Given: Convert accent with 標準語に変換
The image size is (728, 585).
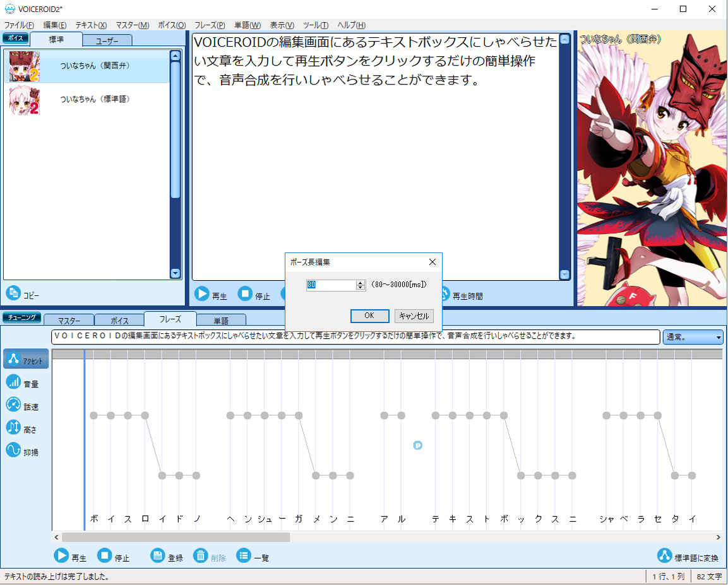Looking at the screenshot, I should tap(688, 556).
